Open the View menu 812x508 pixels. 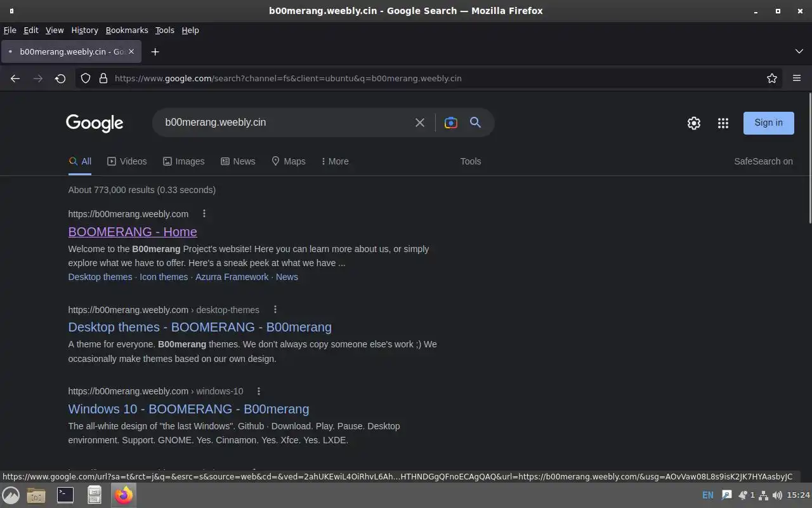tap(55, 30)
